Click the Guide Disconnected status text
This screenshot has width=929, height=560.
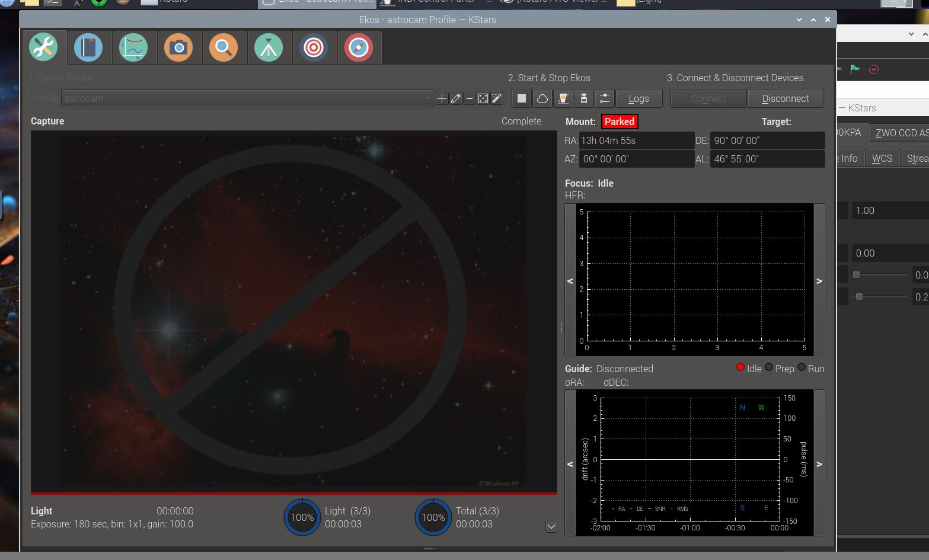click(624, 369)
